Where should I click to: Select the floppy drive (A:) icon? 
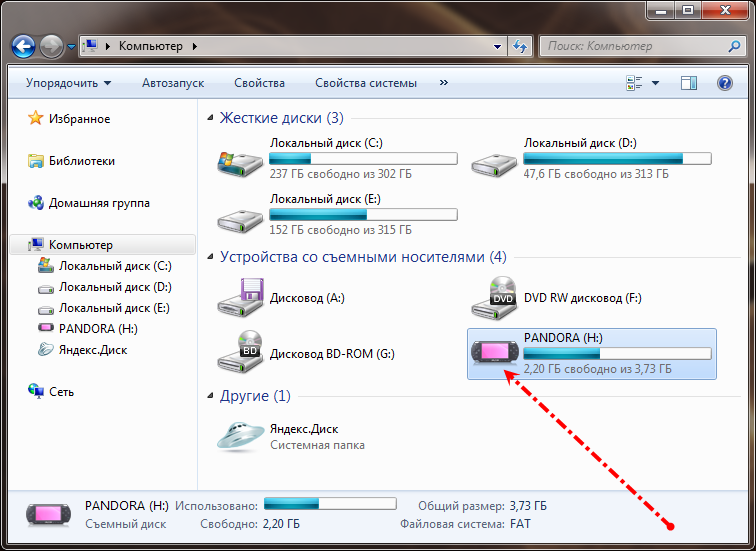click(x=241, y=298)
